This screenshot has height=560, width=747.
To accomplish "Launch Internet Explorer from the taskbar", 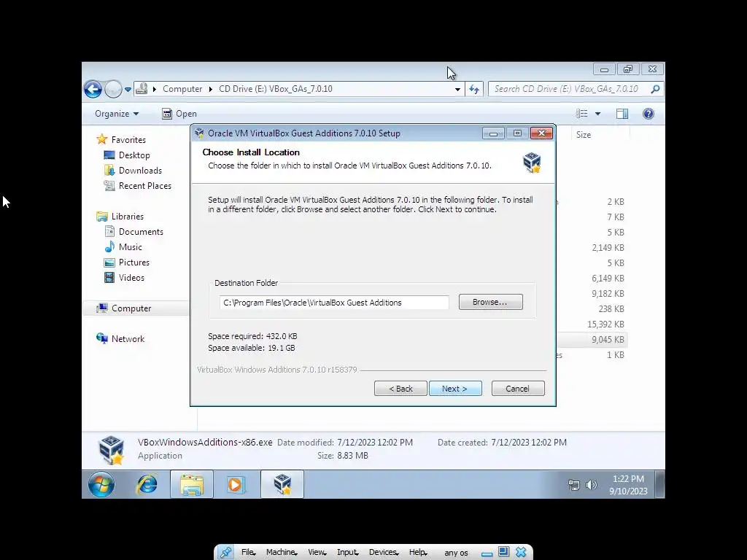I will (147, 484).
